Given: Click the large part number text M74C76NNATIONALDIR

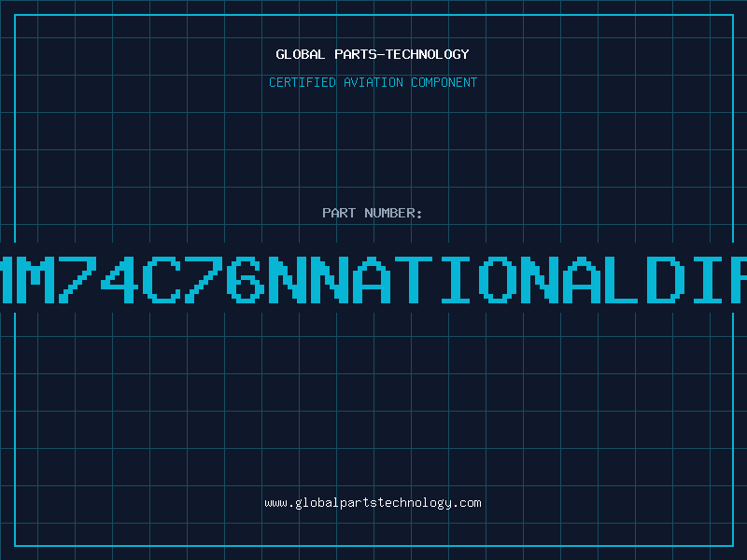Looking at the screenshot, I should [x=373, y=279].
